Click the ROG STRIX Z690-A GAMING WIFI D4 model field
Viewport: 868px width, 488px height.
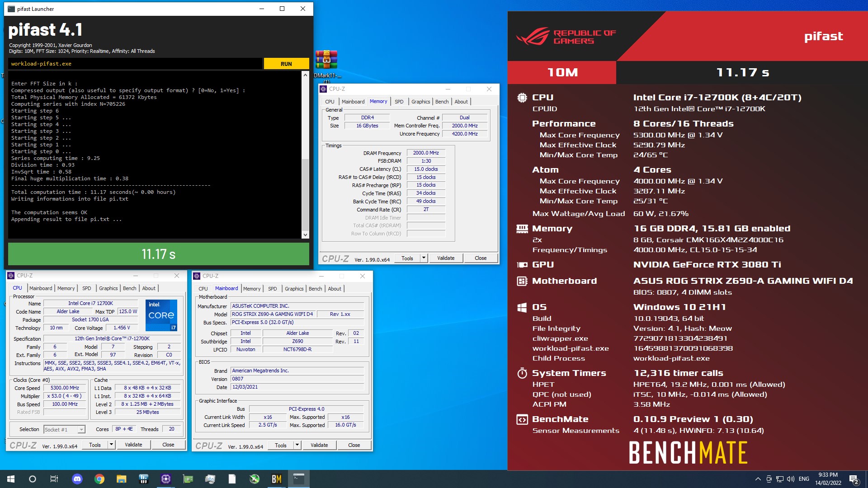[273, 314]
